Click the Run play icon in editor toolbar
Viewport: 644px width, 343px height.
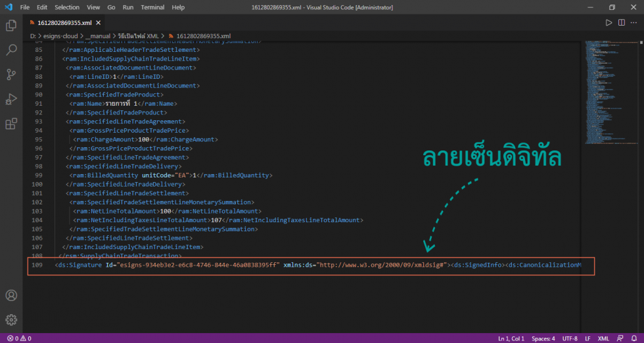click(609, 22)
